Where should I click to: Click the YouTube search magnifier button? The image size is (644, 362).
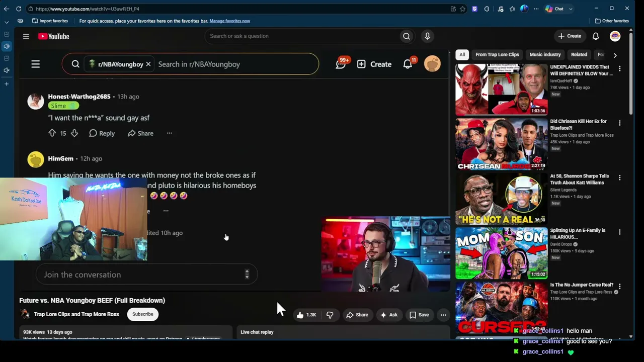[x=407, y=36]
